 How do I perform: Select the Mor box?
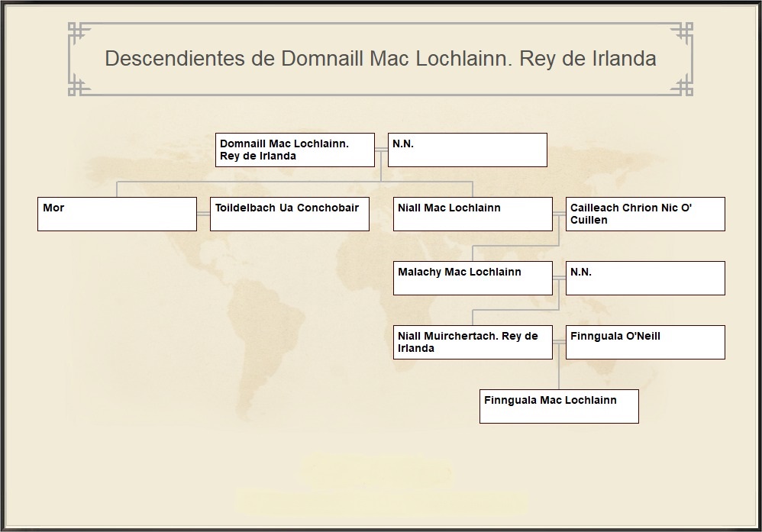(116, 214)
